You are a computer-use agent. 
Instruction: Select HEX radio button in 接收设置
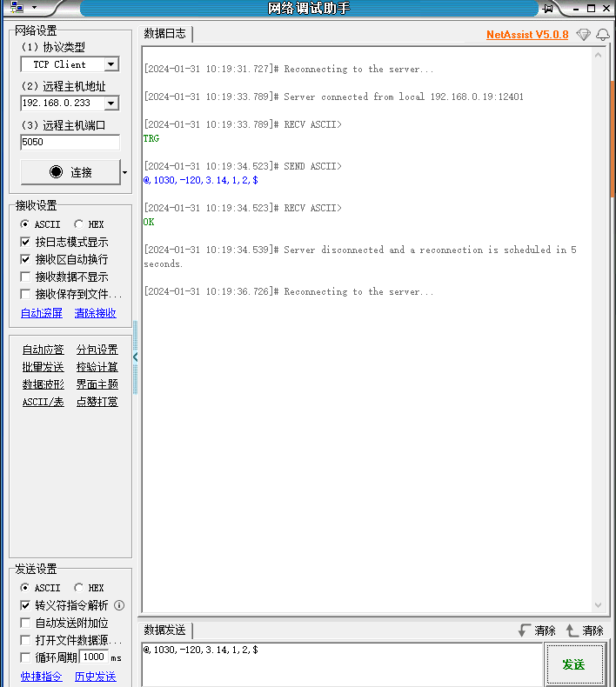79,224
